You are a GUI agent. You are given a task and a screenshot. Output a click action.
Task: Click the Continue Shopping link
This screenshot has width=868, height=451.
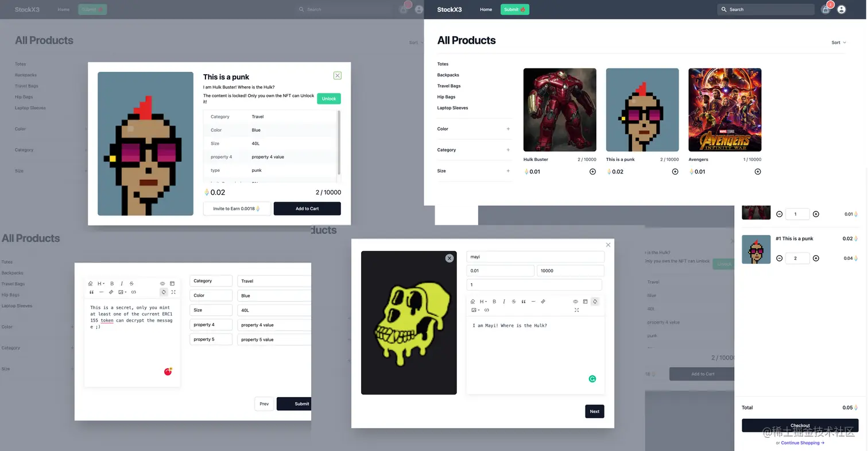[803, 443]
